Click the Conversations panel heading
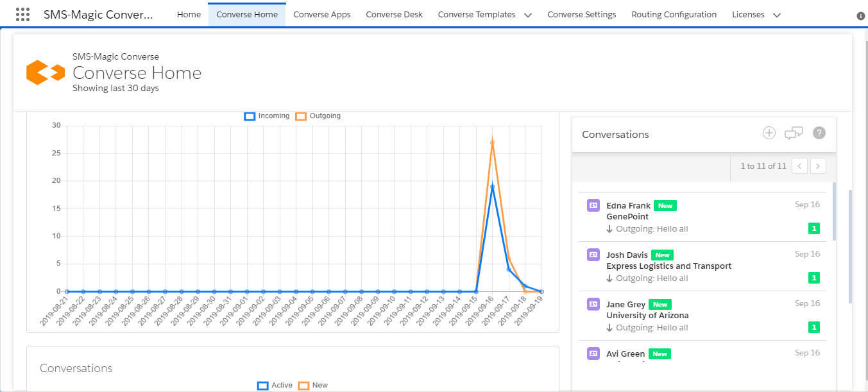 (x=615, y=135)
